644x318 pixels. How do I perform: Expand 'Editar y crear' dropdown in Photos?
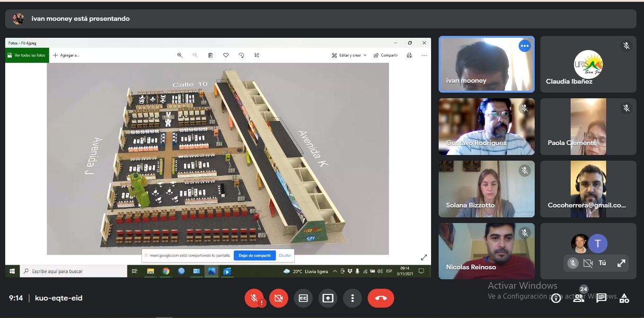point(349,55)
